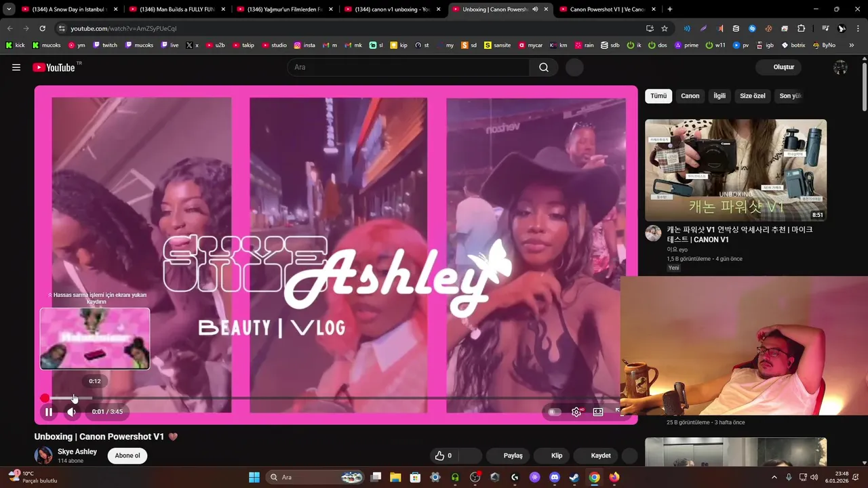Select the Size özel filter chip
This screenshot has height=488, width=868.
[x=752, y=96]
